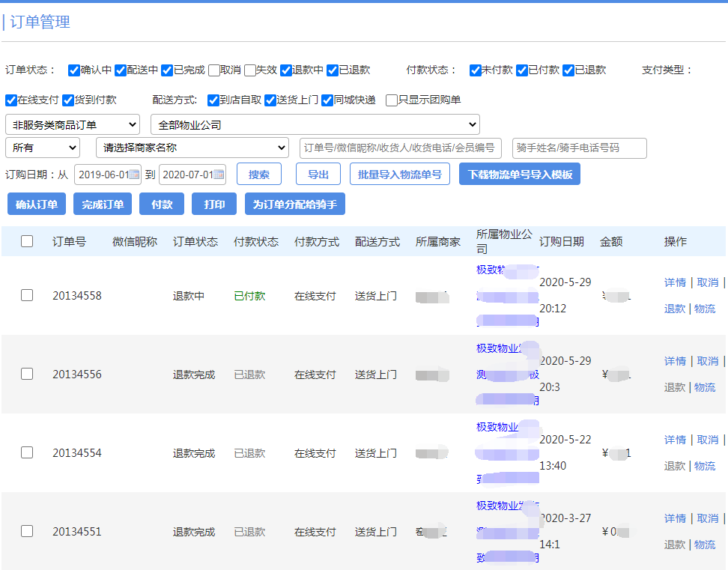The height and width of the screenshot is (570, 728).
Task: Click the end date field 2020-07-01
Action: coord(192,175)
